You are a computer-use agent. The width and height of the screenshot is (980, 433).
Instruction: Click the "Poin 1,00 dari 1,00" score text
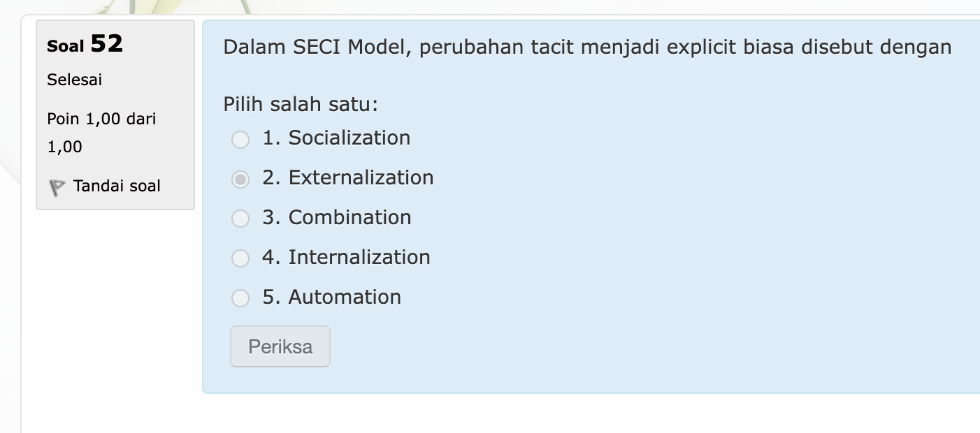coord(101,133)
